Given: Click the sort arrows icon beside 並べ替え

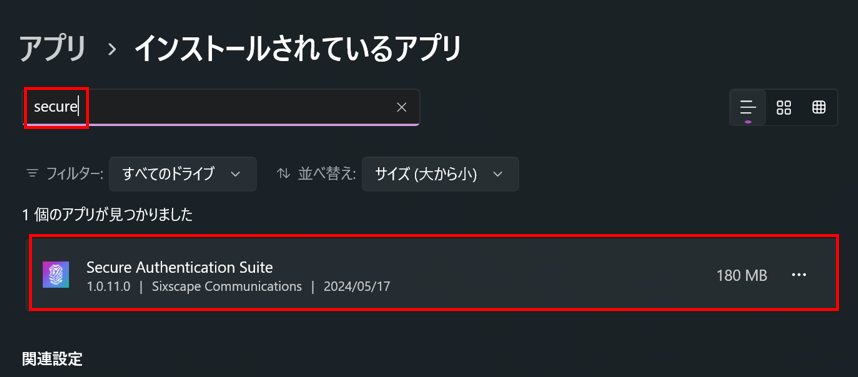Looking at the screenshot, I should click(283, 174).
